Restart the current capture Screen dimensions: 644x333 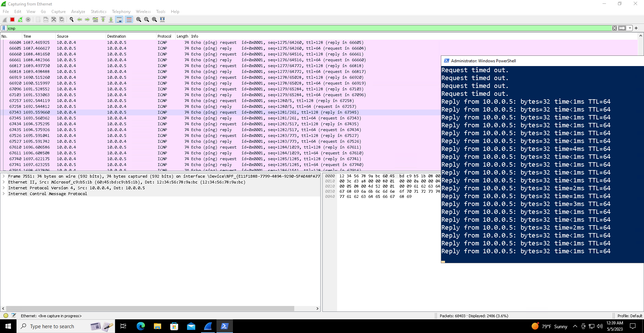point(20,20)
